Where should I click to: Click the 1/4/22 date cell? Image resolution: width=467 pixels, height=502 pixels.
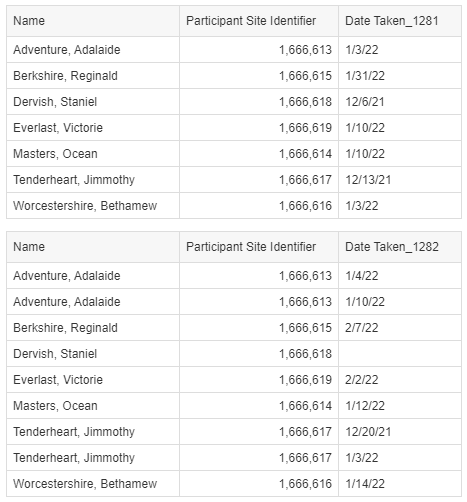point(400,276)
